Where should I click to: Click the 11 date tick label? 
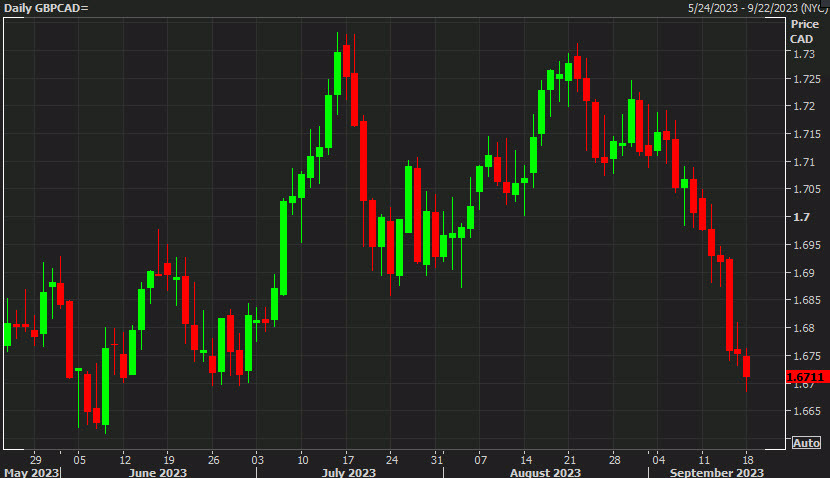click(703, 459)
